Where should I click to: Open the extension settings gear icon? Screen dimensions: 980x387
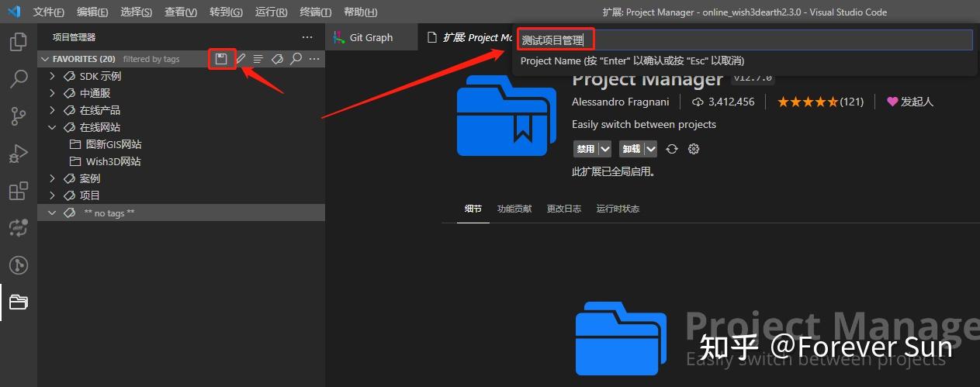(x=694, y=149)
